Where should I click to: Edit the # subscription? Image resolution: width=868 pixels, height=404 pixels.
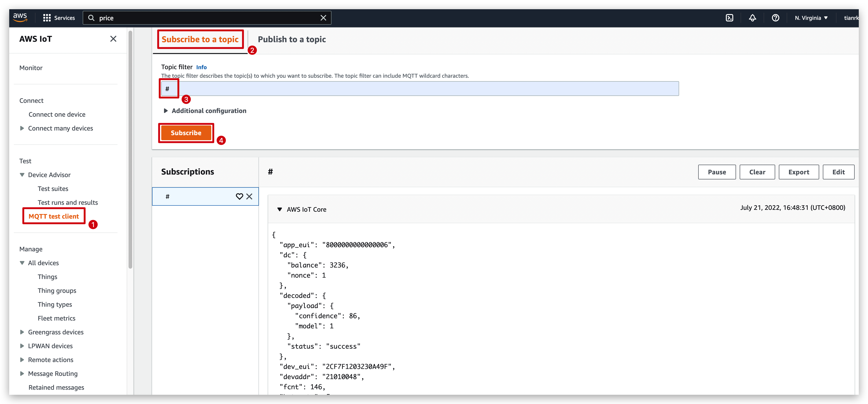coord(838,172)
